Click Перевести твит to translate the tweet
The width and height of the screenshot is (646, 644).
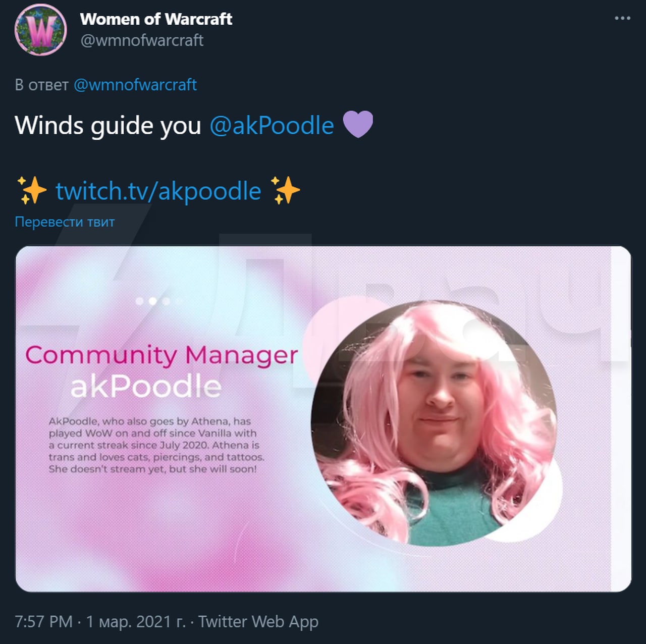[x=65, y=222]
